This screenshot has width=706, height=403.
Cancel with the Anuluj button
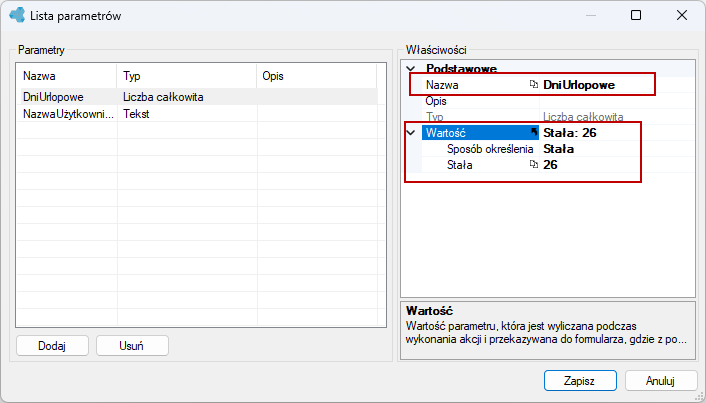tap(661, 381)
